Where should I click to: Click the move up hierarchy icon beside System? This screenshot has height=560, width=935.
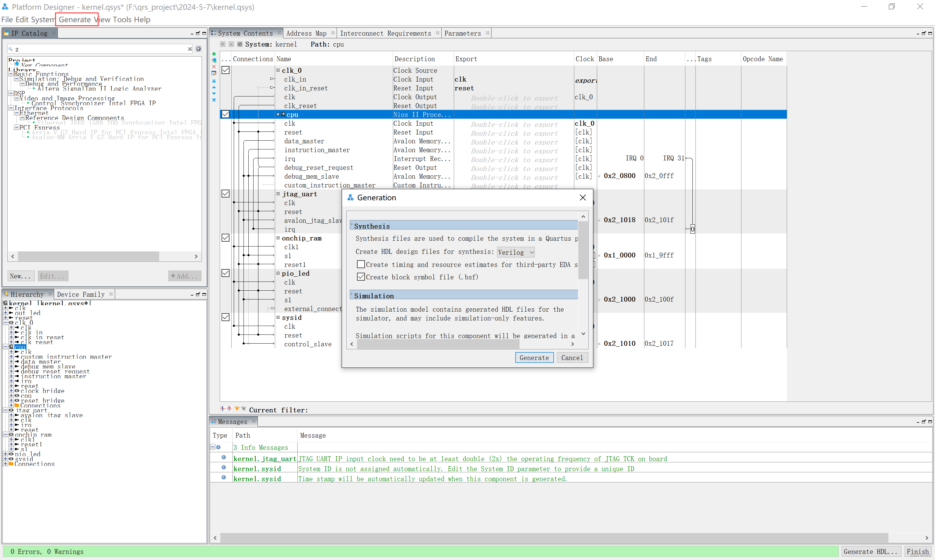231,44
